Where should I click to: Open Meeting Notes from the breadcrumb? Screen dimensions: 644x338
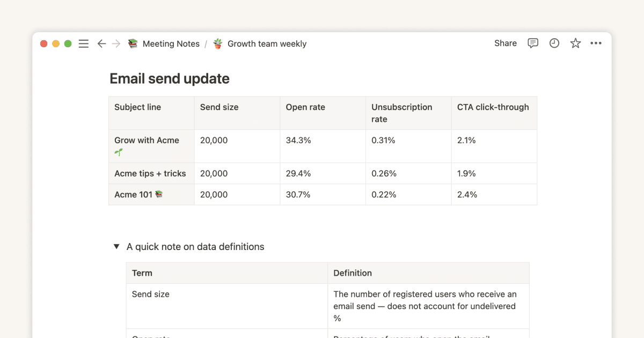(x=170, y=43)
